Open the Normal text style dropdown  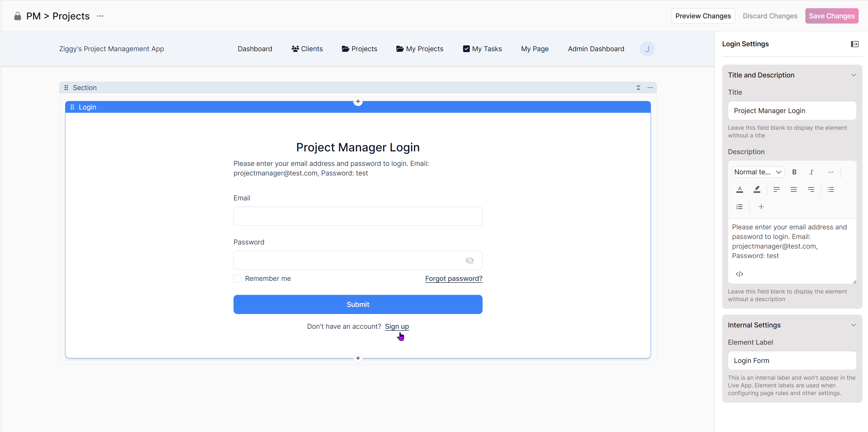click(x=758, y=172)
